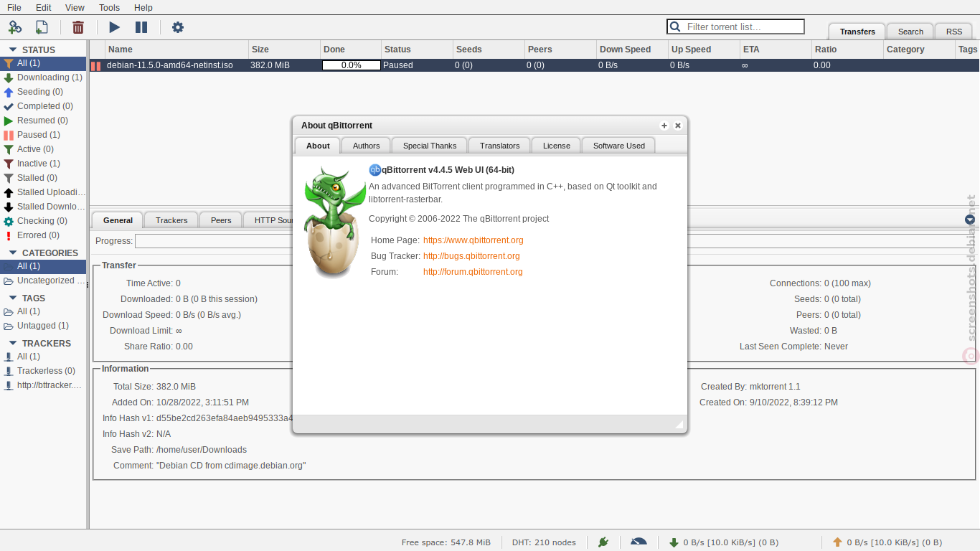This screenshot has height=551, width=980.
Task: Select the debian-11.5.0-amd64-netinst.iso torrent row
Action: coord(534,65)
